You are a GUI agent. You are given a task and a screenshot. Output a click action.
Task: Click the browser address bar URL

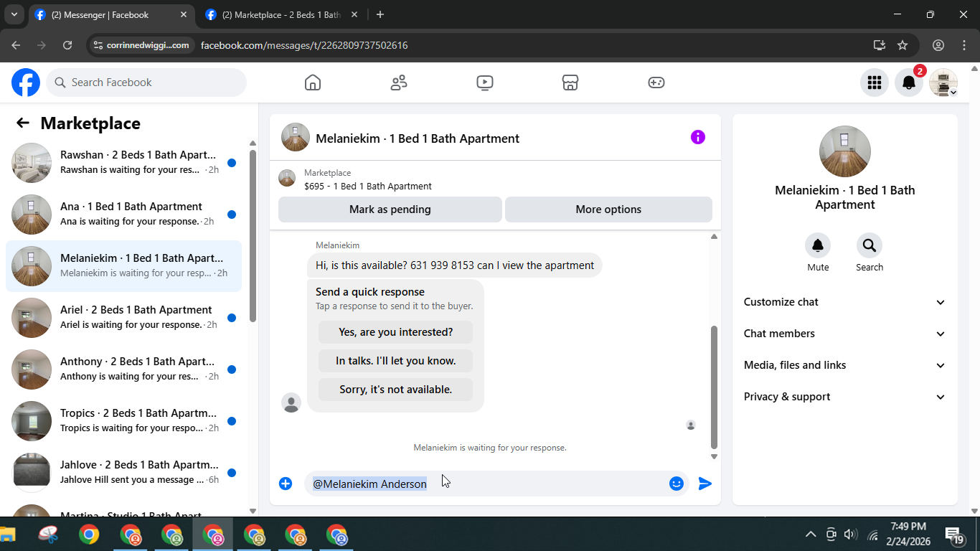(304, 45)
